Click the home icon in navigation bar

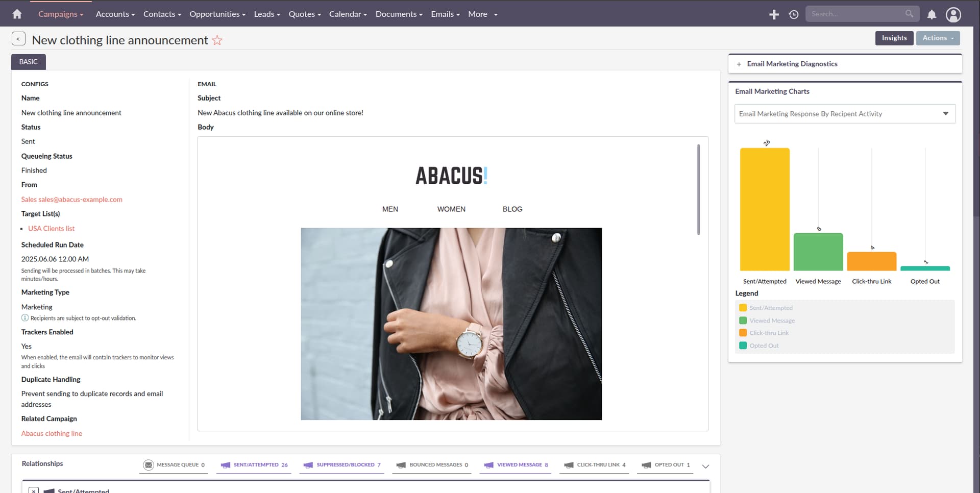point(17,14)
